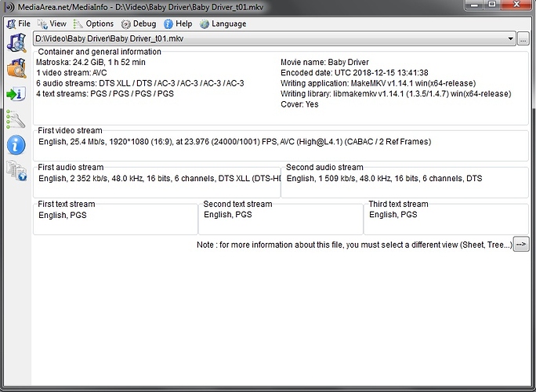Viewport: 536px width, 392px height.
Task: Click 'English, PGS' under First text stream
Action: pos(63,215)
